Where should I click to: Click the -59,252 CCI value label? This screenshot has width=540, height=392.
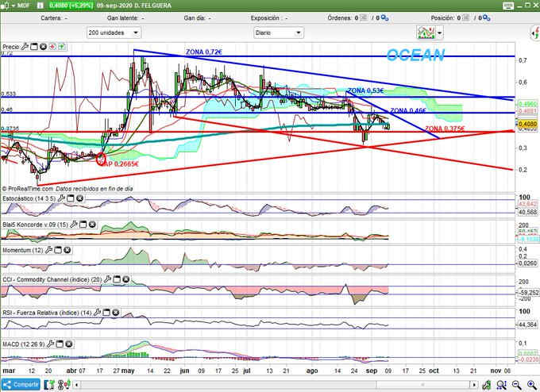(x=527, y=293)
